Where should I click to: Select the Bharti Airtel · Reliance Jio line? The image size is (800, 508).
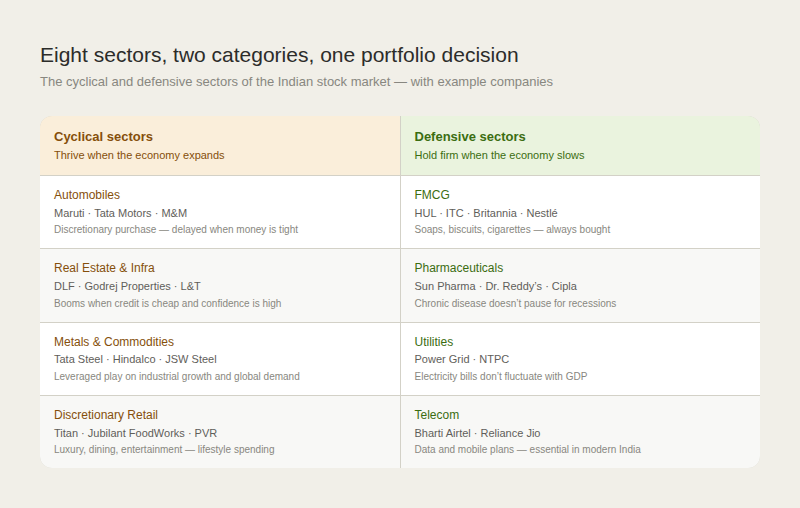(x=477, y=433)
